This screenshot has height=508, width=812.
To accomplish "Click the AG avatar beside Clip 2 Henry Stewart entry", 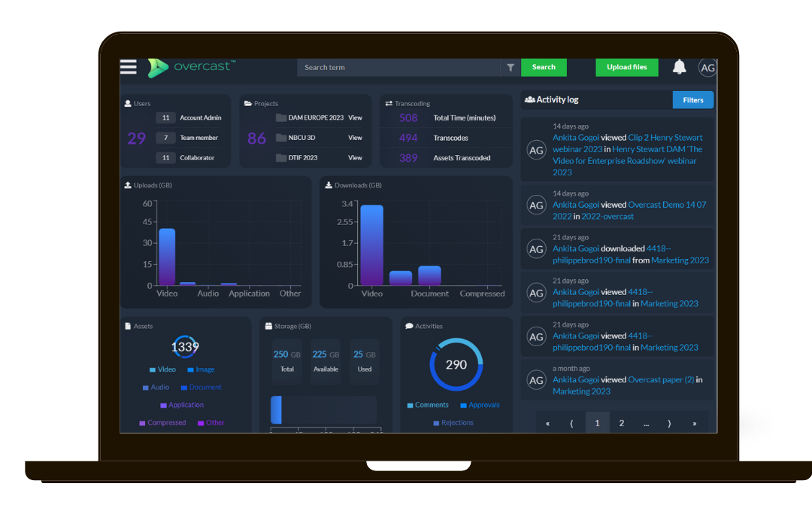I will [536, 151].
